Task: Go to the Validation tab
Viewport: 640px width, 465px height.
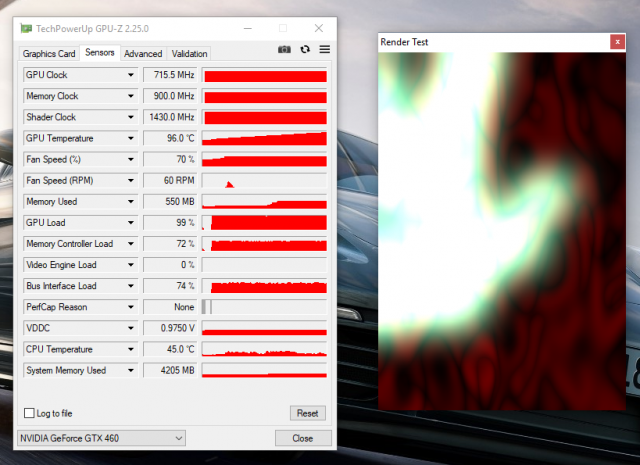Action: (189, 53)
